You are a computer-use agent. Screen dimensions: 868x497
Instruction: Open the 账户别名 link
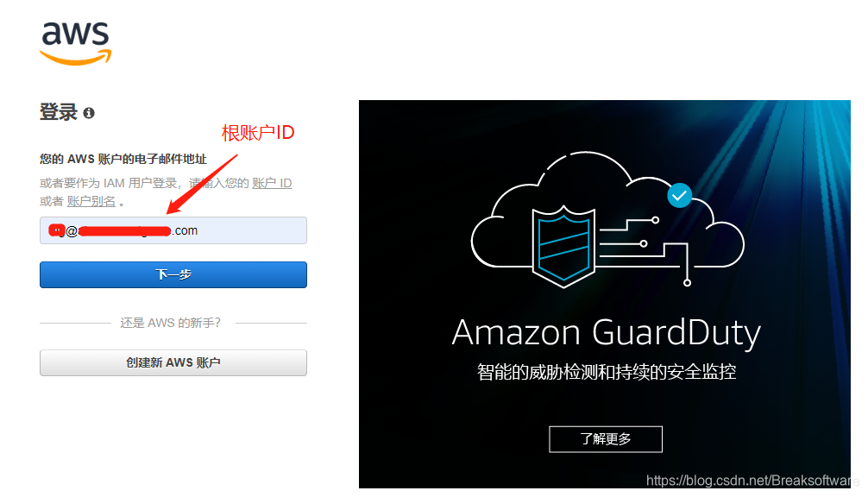[91, 201]
